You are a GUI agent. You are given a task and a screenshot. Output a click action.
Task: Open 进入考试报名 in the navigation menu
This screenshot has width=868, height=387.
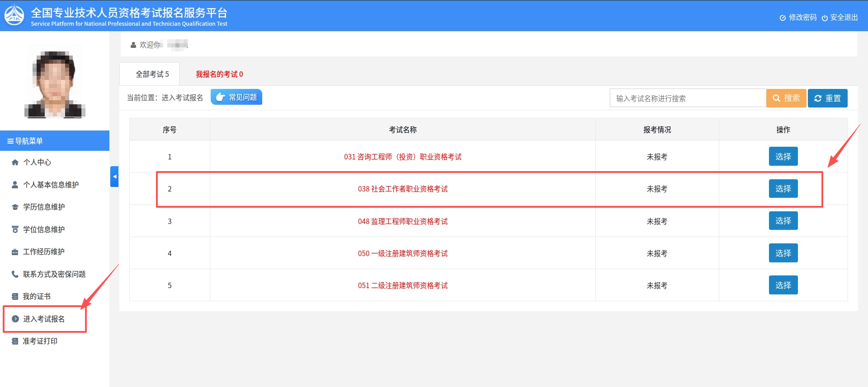pos(44,319)
